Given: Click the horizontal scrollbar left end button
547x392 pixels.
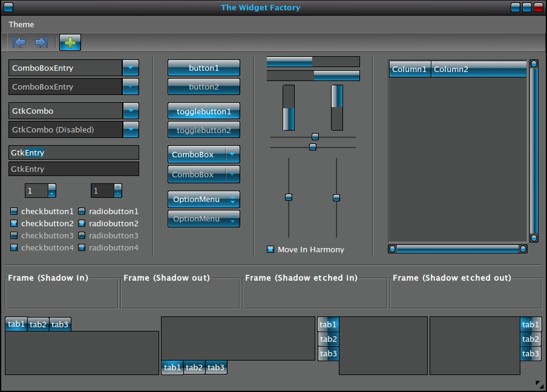Looking at the screenshot, I should [393, 249].
